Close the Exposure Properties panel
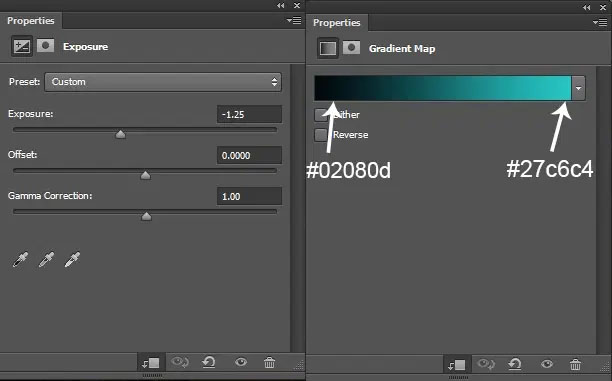Viewport: 612px width, 381px height. click(297, 5)
